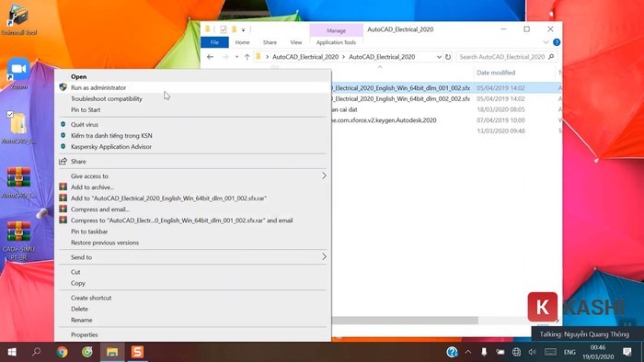Click the Manage contextual tab
Image resolution: width=644 pixels, height=362 pixels.
[x=337, y=30]
